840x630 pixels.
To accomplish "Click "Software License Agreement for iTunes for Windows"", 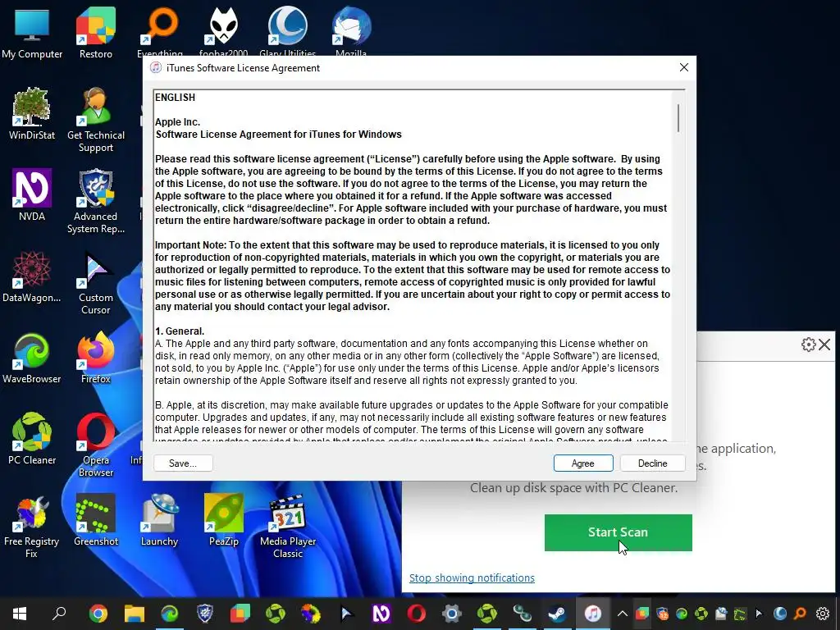I will [279, 135].
